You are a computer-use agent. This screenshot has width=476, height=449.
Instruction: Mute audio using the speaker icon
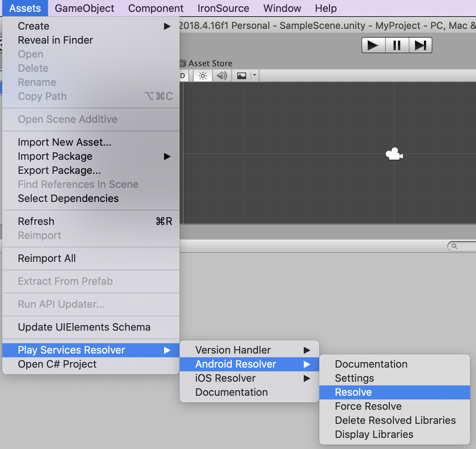pyautogui.click(x=222, y=75)
